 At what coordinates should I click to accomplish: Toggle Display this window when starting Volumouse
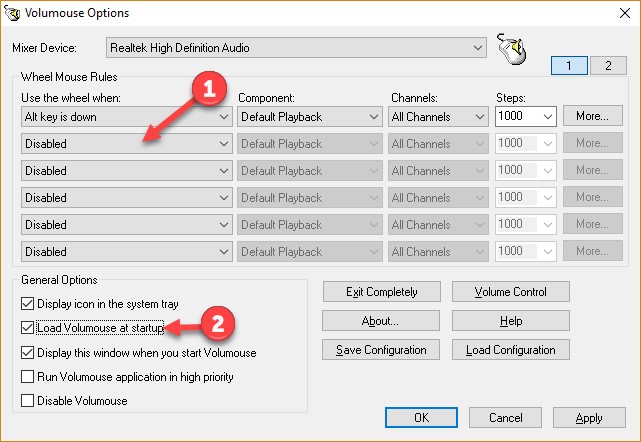point(27,352)
